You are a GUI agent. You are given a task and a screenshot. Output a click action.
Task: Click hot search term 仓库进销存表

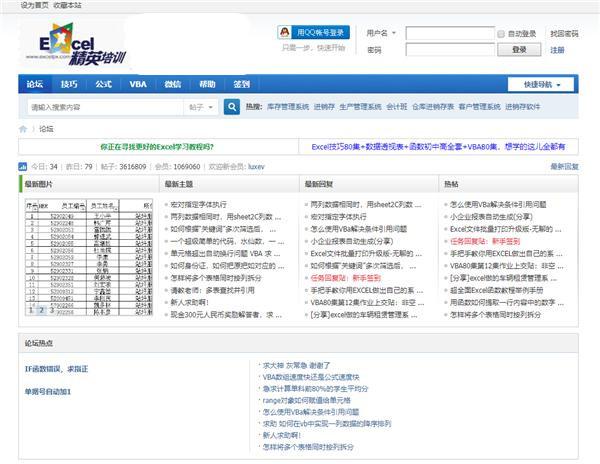point(433,107)
